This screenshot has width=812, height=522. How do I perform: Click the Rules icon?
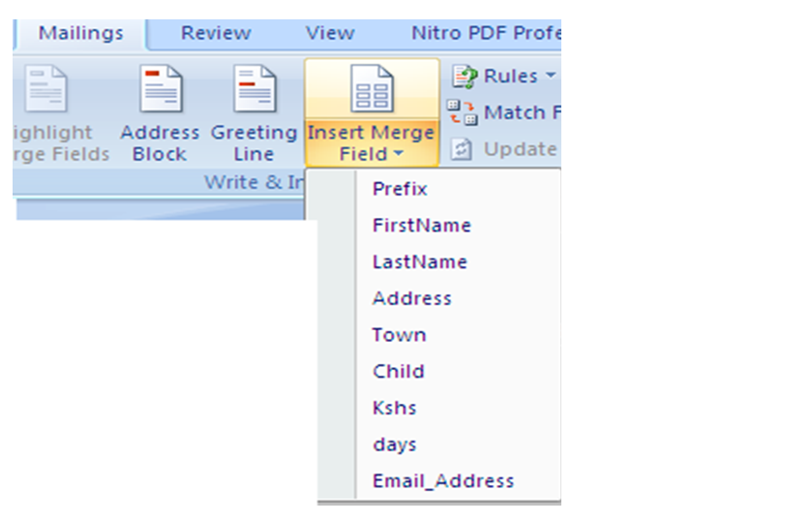[x=466, y=77]
